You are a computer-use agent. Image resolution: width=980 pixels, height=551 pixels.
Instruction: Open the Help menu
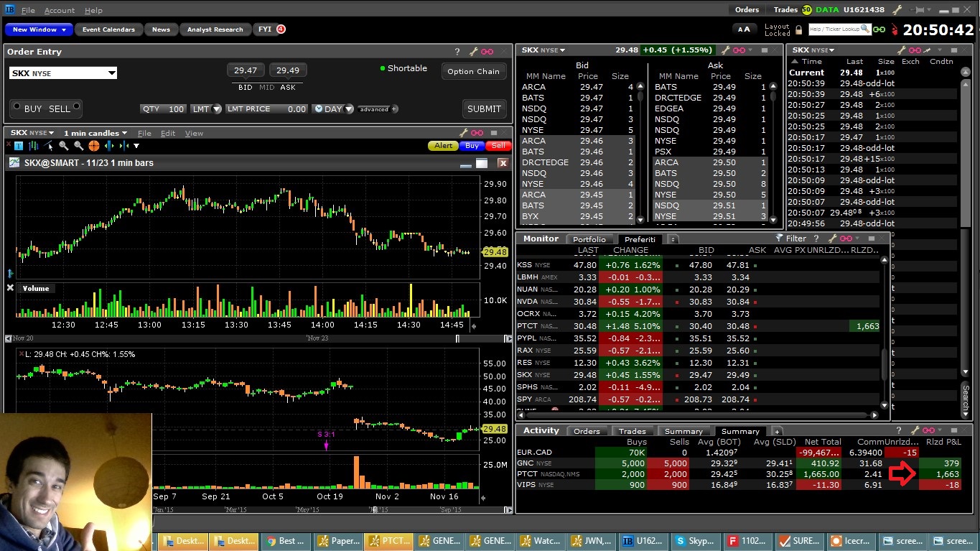point(93,10)
